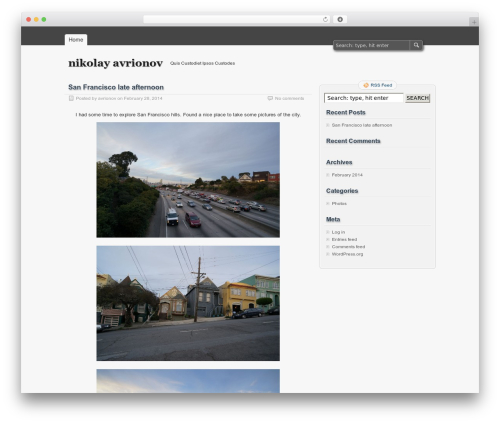Screen dimensions: 500x423
Task: Click the Archives heading
Action: 339,162
